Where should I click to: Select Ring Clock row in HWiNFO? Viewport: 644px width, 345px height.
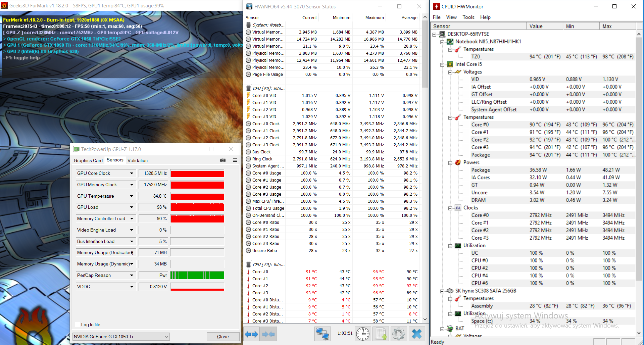click(332, 159)
